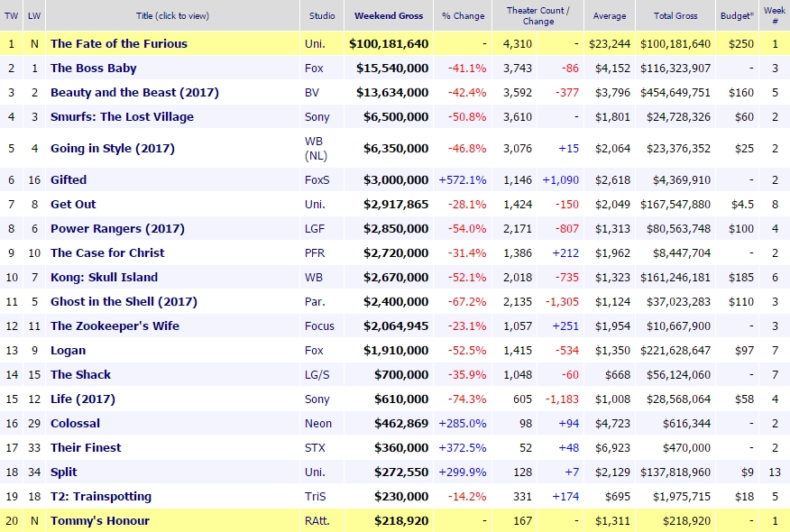Open Tommy's Honour movie link
This screenshot has width=790, height=532.
point(100,521)
